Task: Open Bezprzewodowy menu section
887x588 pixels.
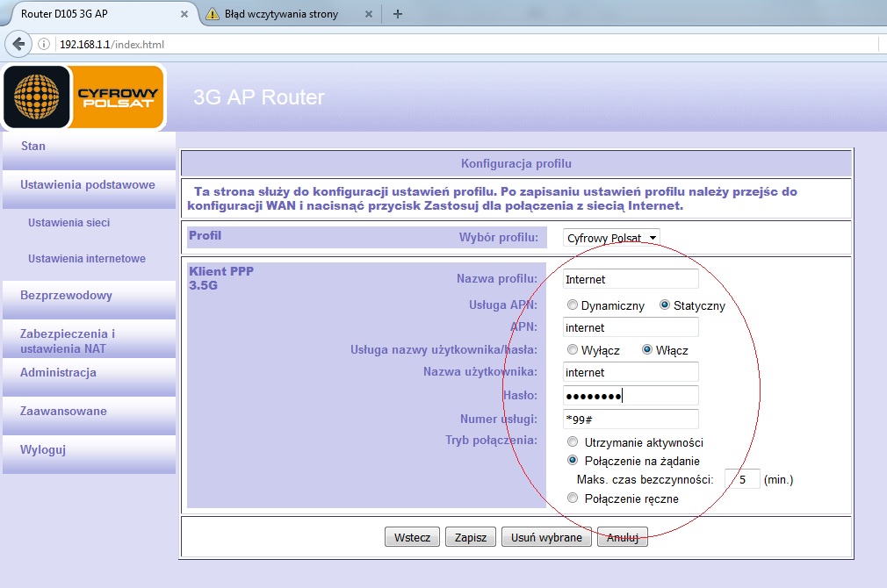Action: click(67, 296)
